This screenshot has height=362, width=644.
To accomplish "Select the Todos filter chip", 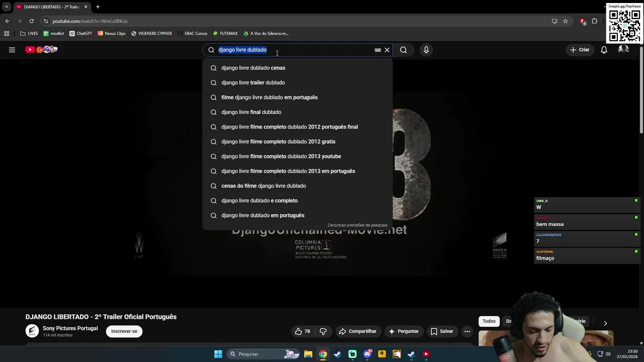I will (489, 321).
